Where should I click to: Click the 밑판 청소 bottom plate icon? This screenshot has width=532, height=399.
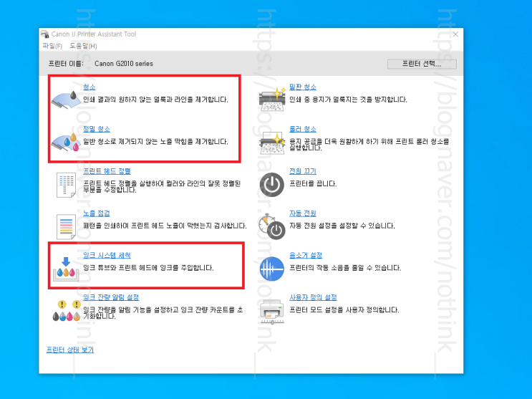[x=272, y=99]
